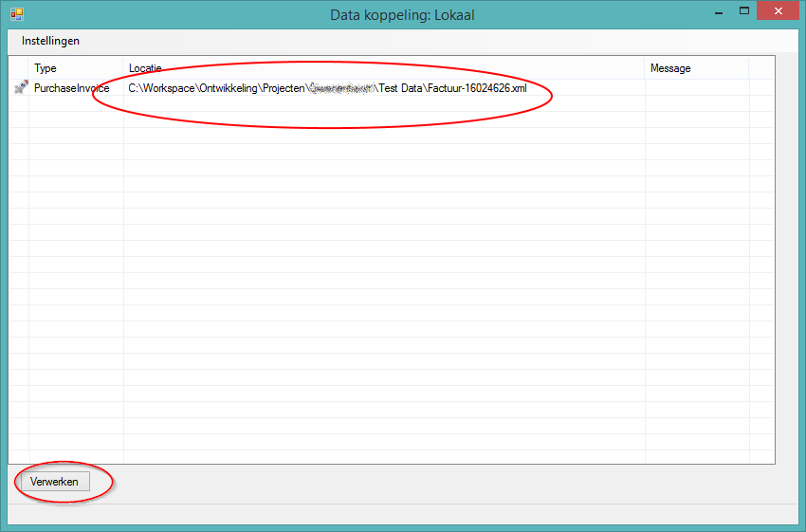
Task: Click the application icon in title bar
Action: (16, 14)
